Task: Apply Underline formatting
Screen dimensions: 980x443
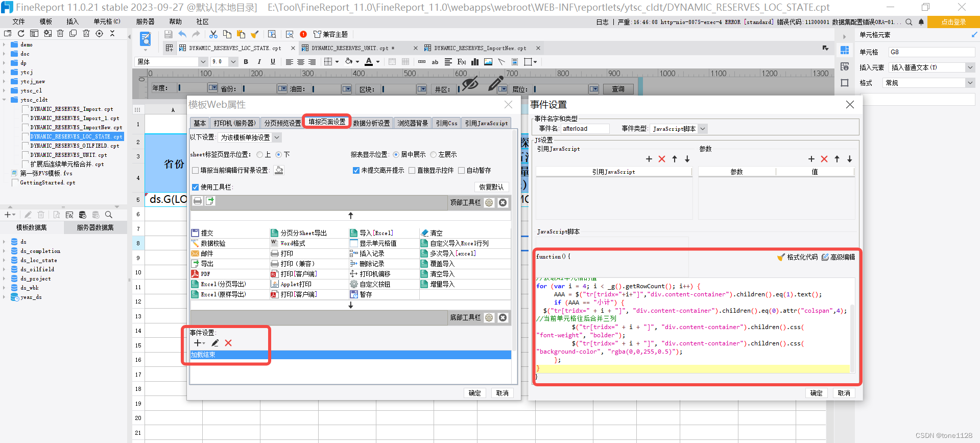Action: pyautogui.click(x=273, y=62)
